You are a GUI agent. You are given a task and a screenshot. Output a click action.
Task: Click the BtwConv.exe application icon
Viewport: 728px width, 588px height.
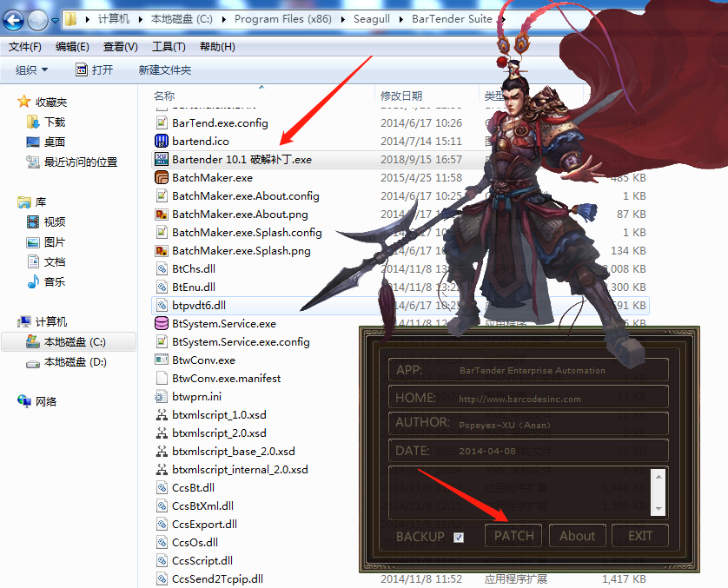click(161, 360)
